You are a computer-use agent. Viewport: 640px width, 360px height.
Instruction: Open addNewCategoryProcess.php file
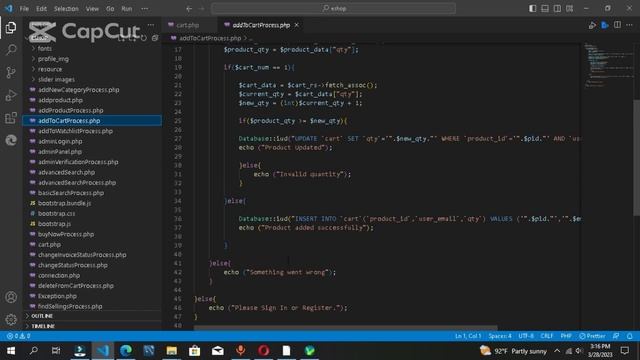(x=78, y=90)
